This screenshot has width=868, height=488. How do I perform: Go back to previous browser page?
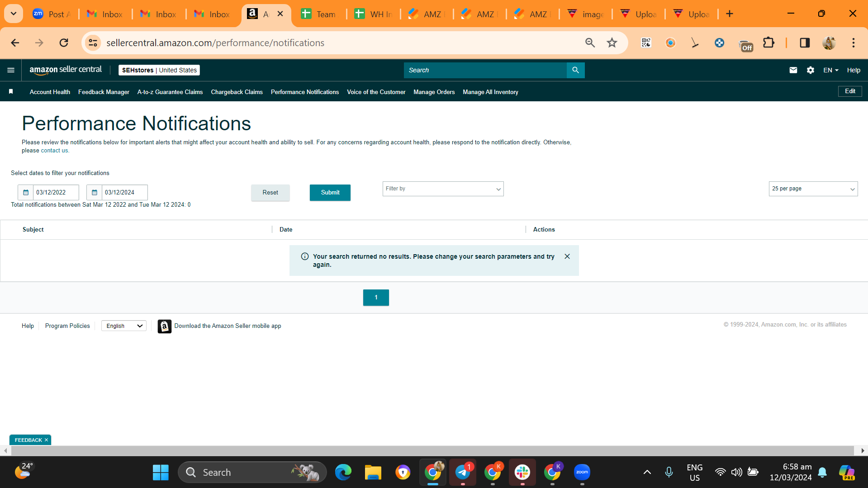[x=15, y=43]
